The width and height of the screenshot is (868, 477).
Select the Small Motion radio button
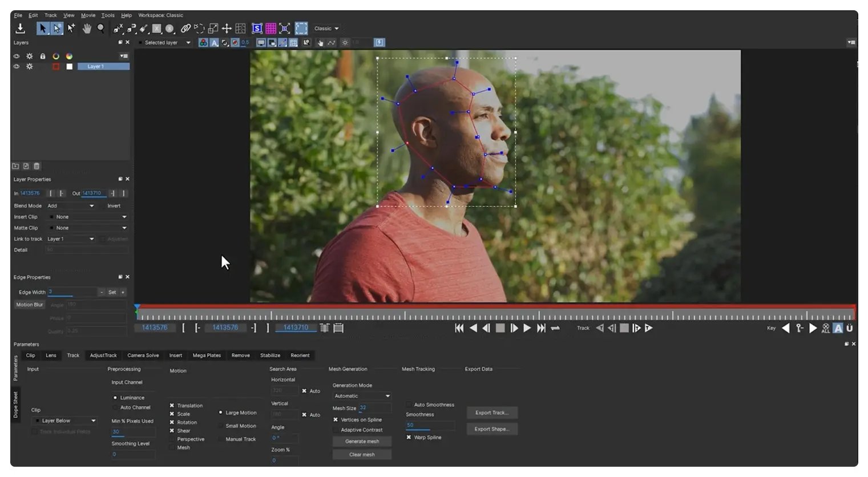point(220,425)
